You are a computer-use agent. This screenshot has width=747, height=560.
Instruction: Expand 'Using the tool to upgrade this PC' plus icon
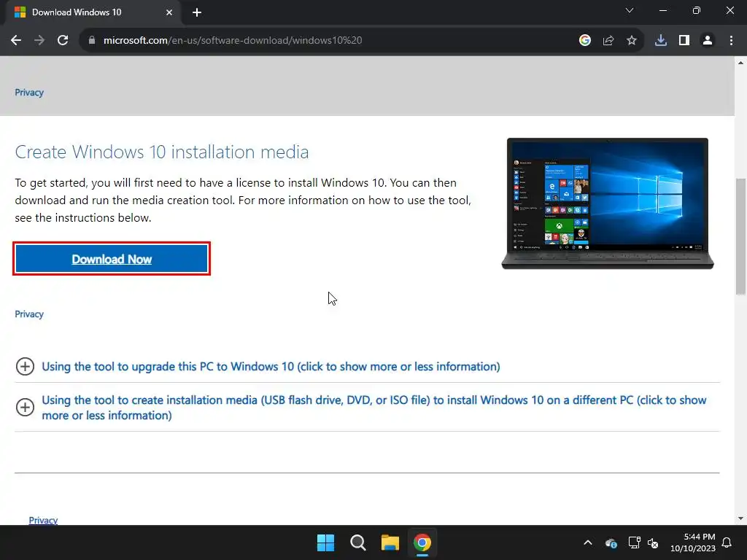(x=25, y=367)
